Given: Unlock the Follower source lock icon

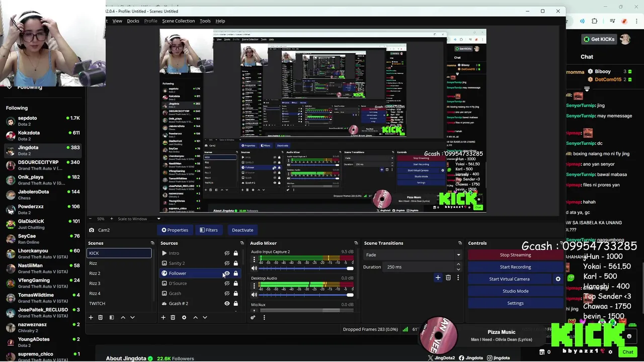Looking at the screenshot, I should pyautogui.click(x=235, y=274).
